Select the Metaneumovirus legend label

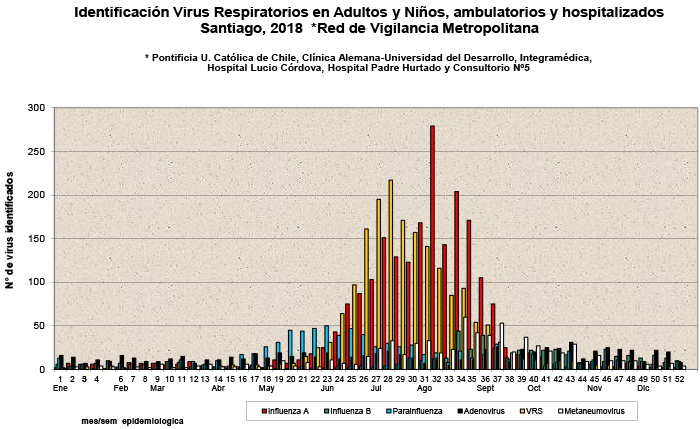pyautogui.click(x=596, y=411)
